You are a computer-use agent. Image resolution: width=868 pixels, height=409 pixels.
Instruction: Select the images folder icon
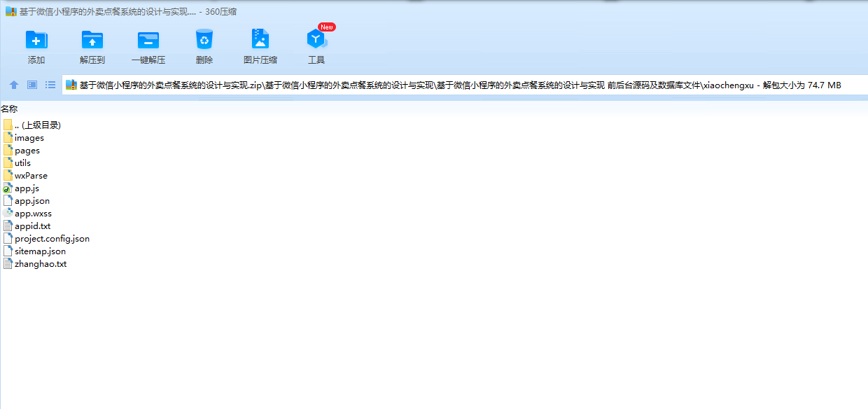[8, 137]
